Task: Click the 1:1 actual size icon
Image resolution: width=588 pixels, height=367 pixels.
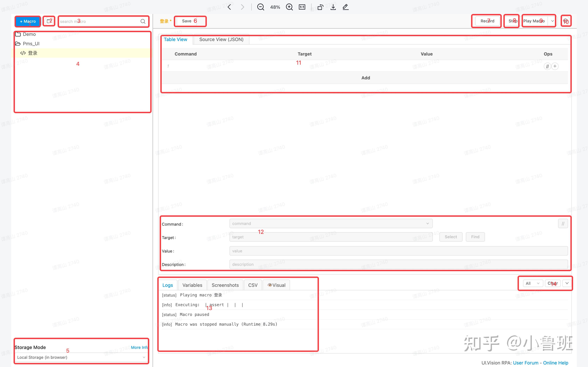Action: (302, 7)
